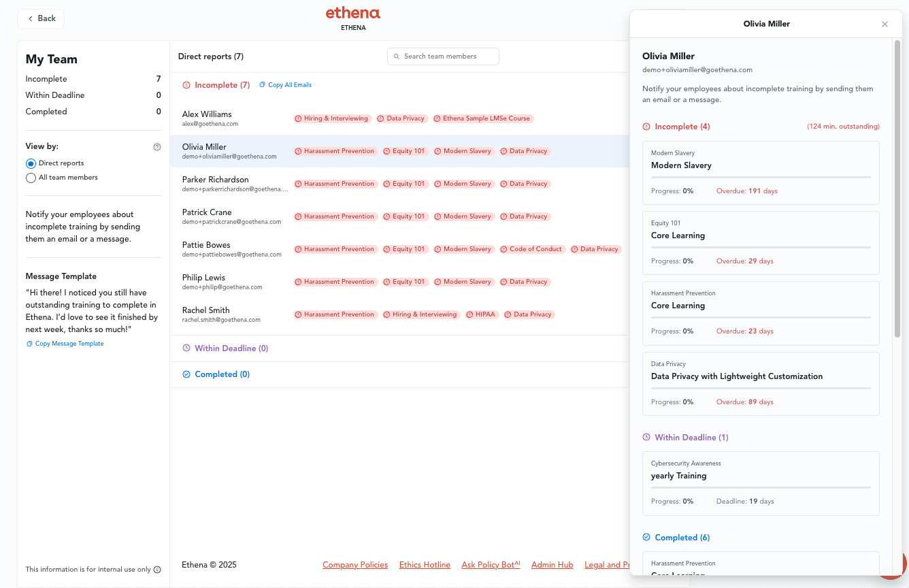Click the Search team members field
Image resolution: width=909 pixels, height=588 pixels.
click(x=449, y=56)
